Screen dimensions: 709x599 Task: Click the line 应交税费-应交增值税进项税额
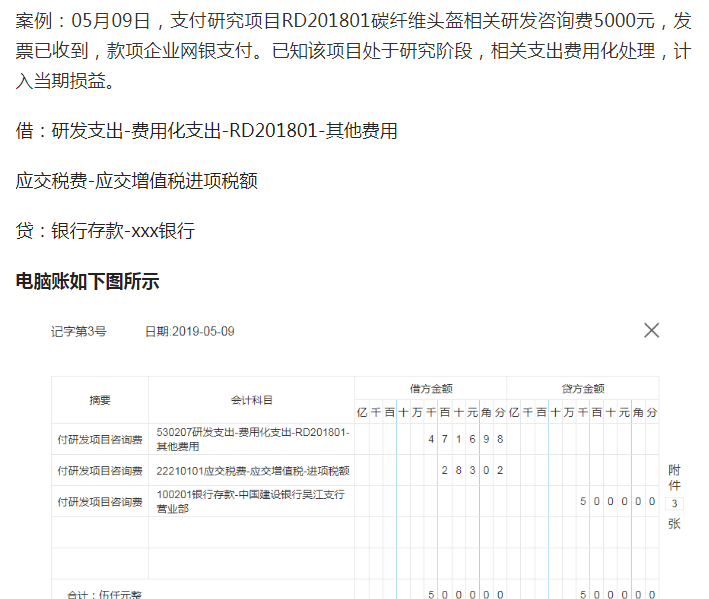pos(137,181)
